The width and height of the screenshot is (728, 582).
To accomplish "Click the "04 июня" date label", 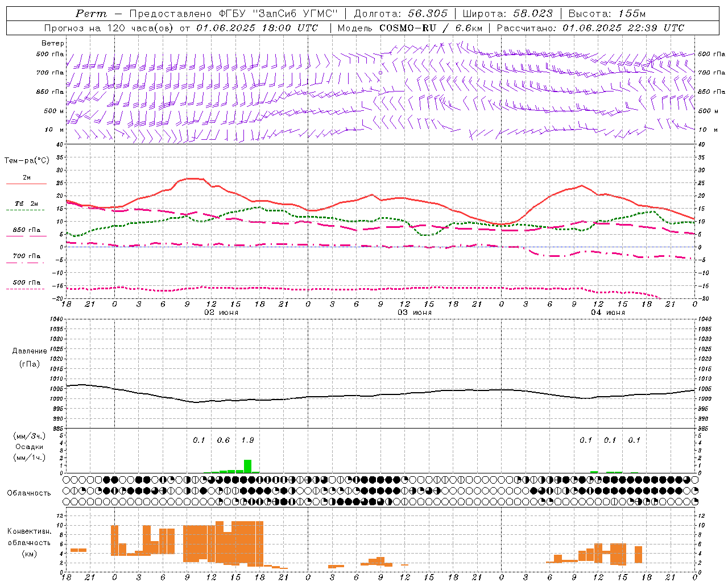I will coord(607,312).
